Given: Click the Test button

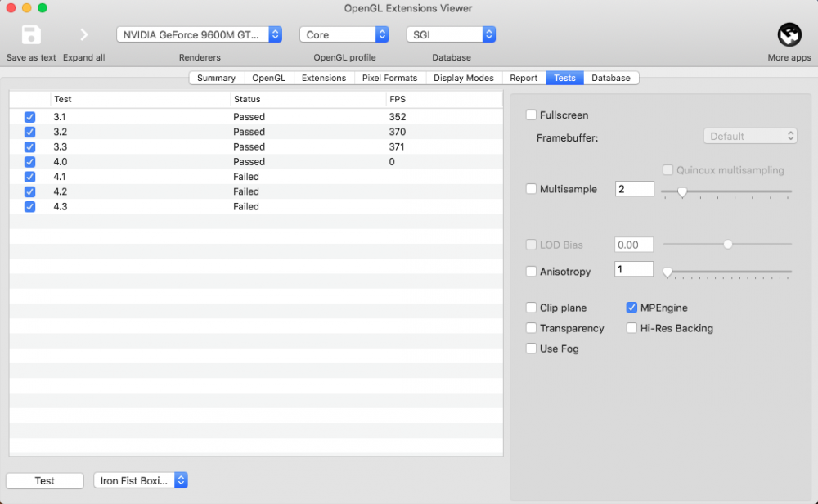Looking at the screenshot, I should coord(45,480).
